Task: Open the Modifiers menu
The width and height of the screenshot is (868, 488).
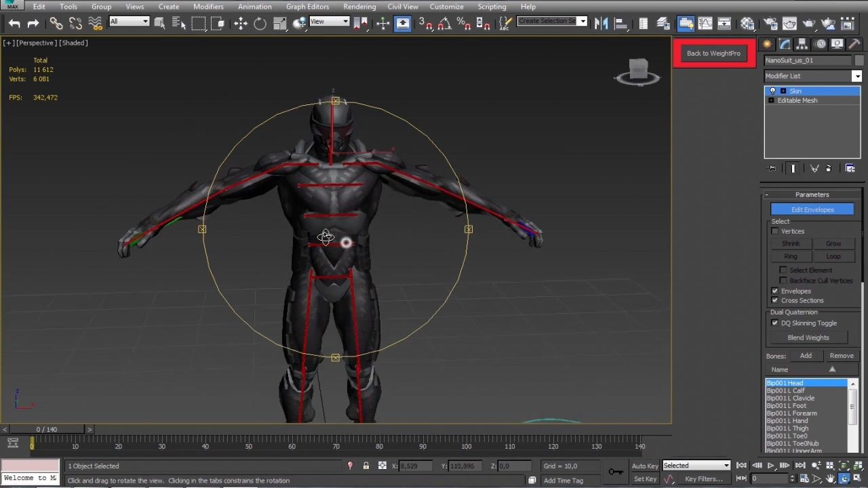Action: (x=208, y=7)
